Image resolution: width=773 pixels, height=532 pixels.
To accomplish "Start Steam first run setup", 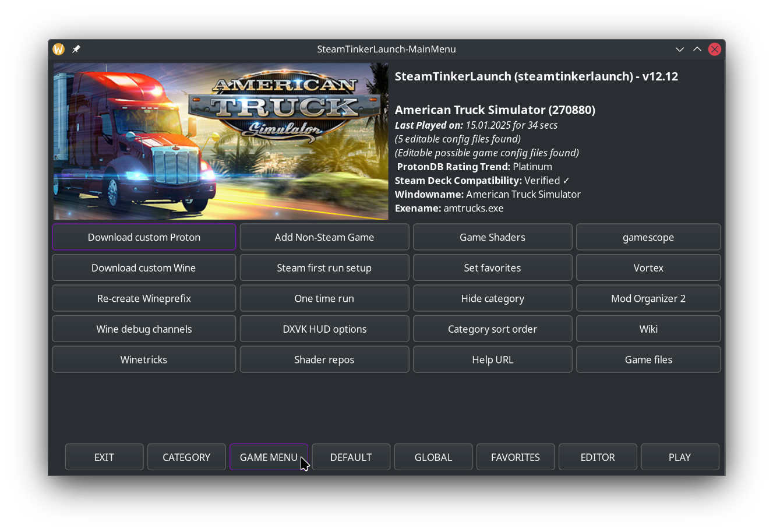I will pos(324,268).
